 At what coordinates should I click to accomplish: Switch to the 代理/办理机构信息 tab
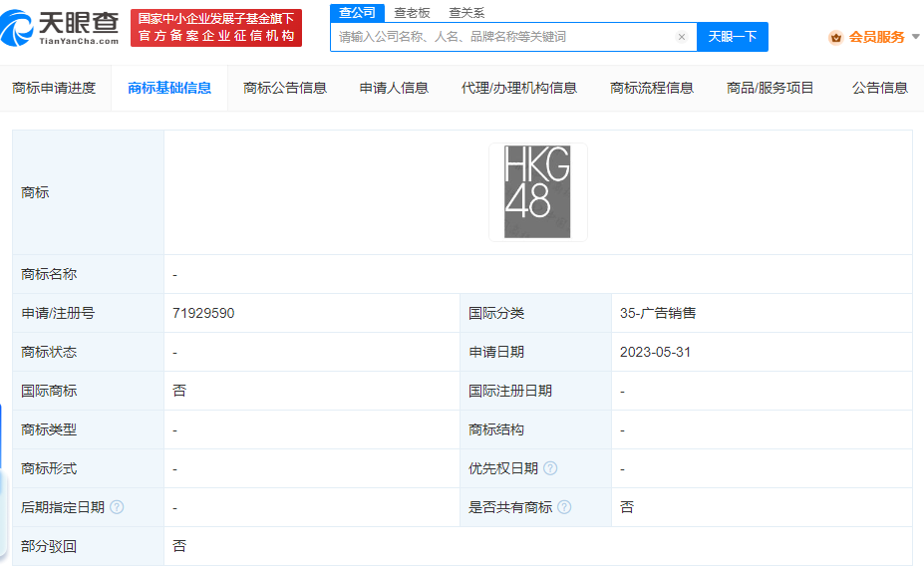[519, 89]
